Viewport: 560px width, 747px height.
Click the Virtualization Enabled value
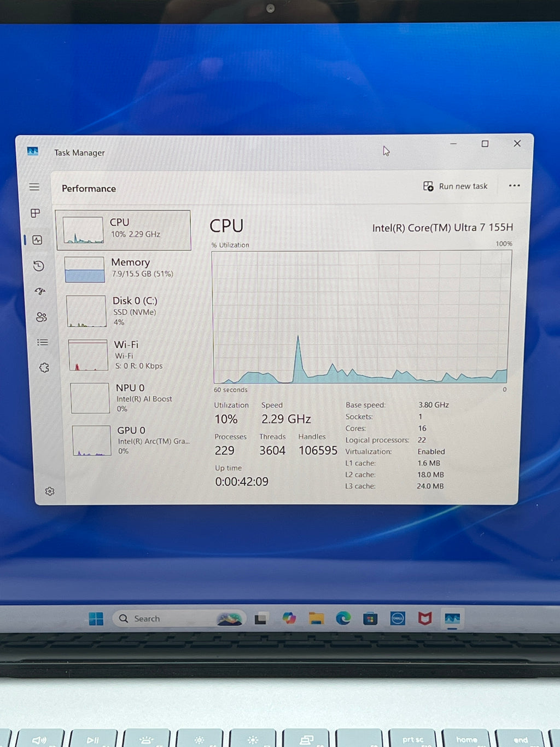pos(431,451)
